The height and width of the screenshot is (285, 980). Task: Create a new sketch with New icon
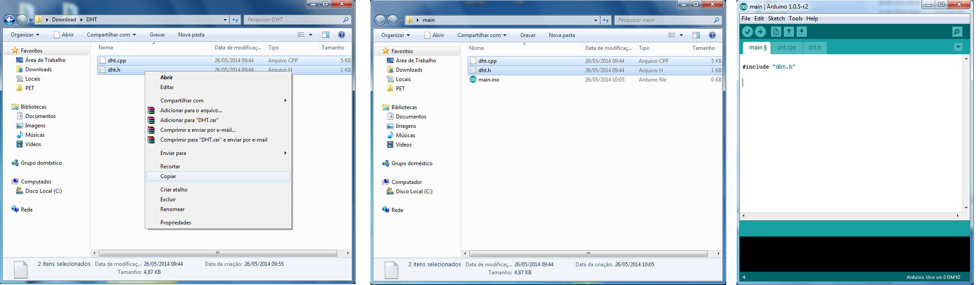776,32
